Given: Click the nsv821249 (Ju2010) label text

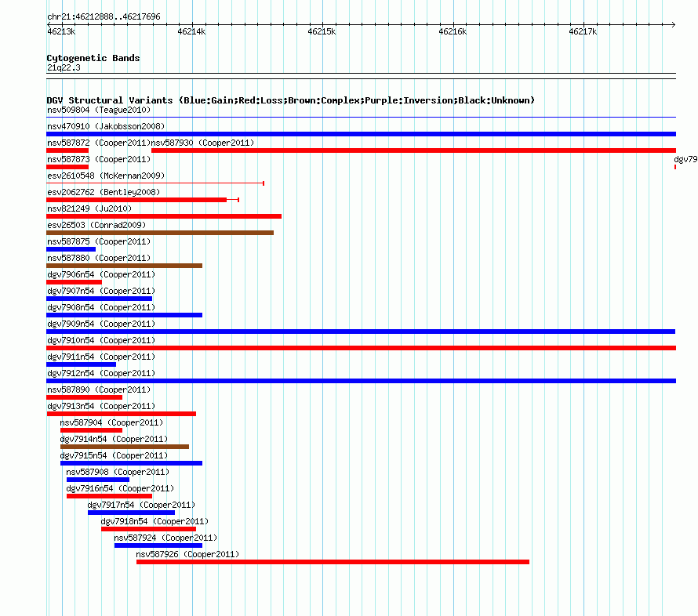Looking at the screenshot, I should point(89,208).
